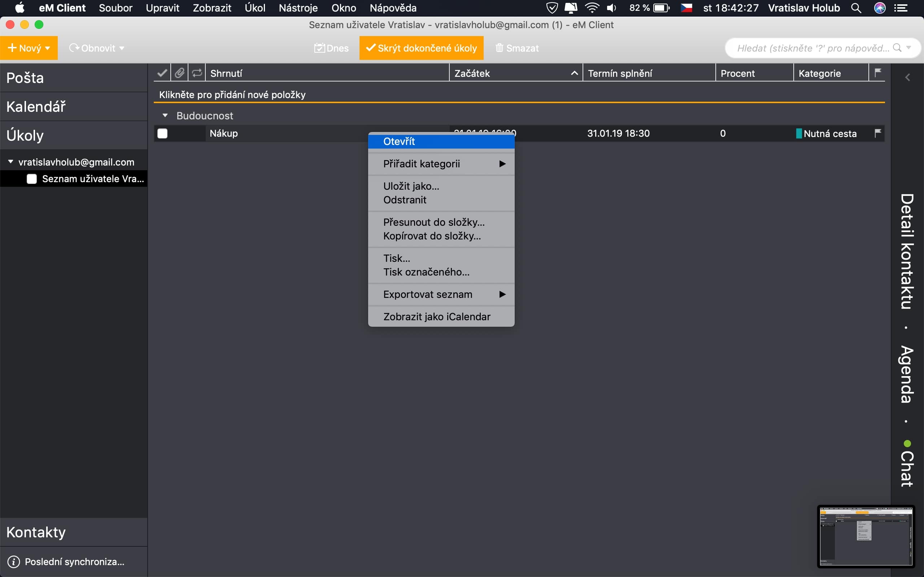Mark the Nákup task as completed

[x=162, y=133]
